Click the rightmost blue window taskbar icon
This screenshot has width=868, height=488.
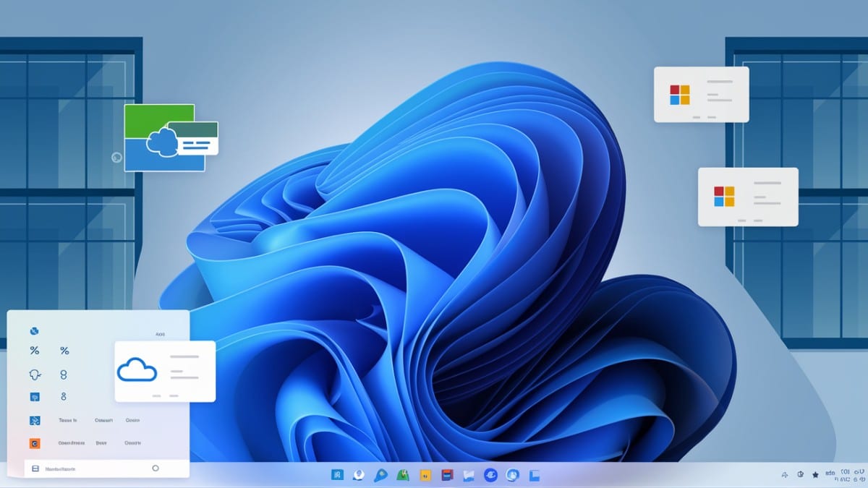tap(535, 475)
